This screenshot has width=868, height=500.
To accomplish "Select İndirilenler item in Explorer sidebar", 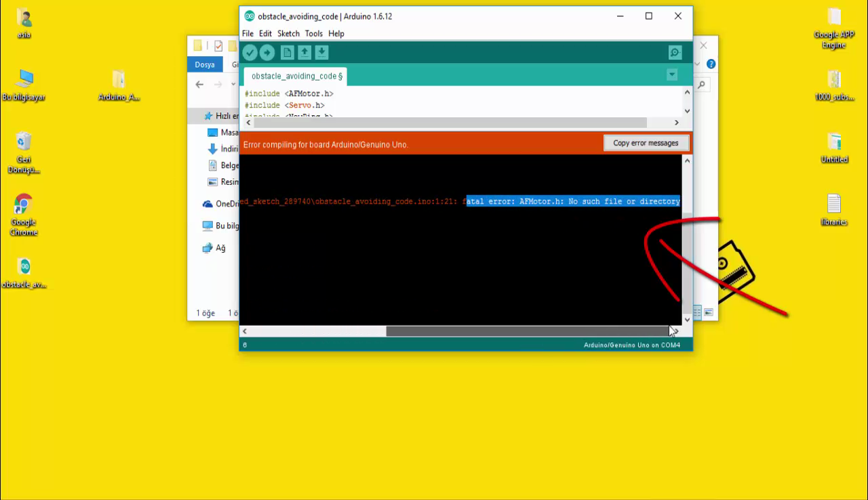I will tap(223, 148).
